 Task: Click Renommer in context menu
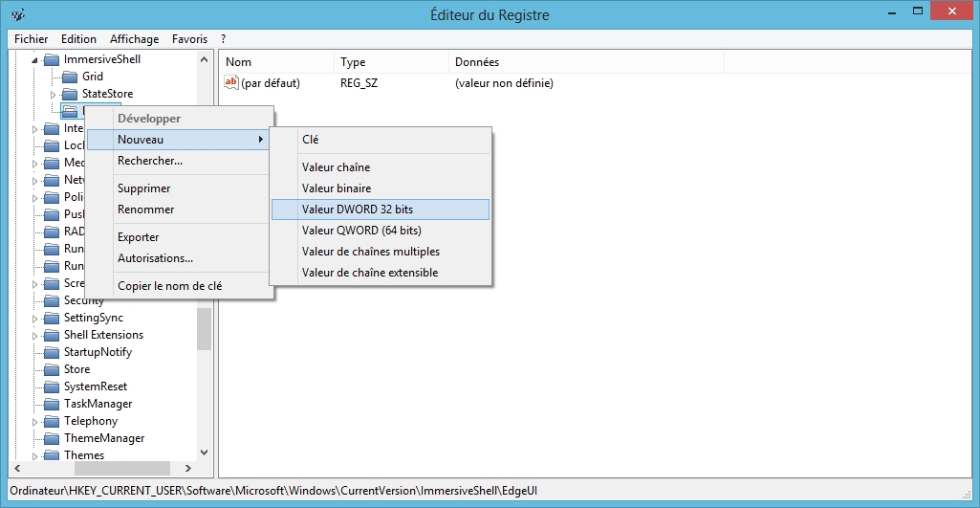tap(179, 210)
